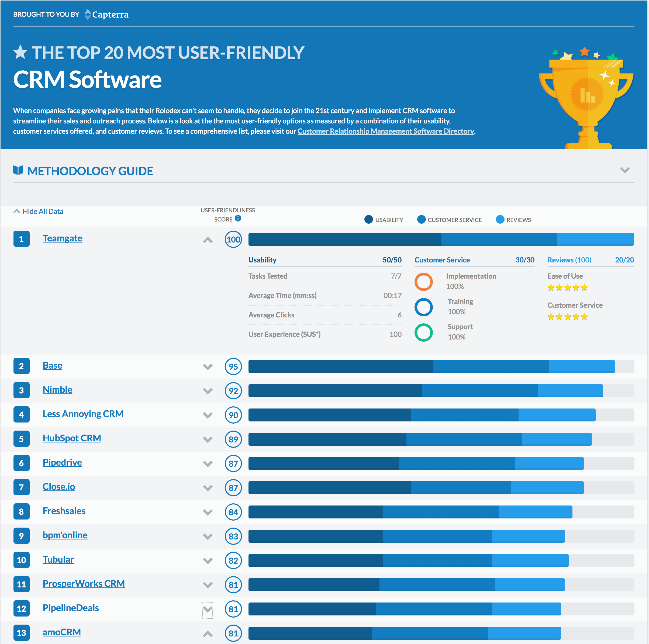Screen dimensions: 649x644
Task: Click the score circle showing 90
Action: pos(233,415)
